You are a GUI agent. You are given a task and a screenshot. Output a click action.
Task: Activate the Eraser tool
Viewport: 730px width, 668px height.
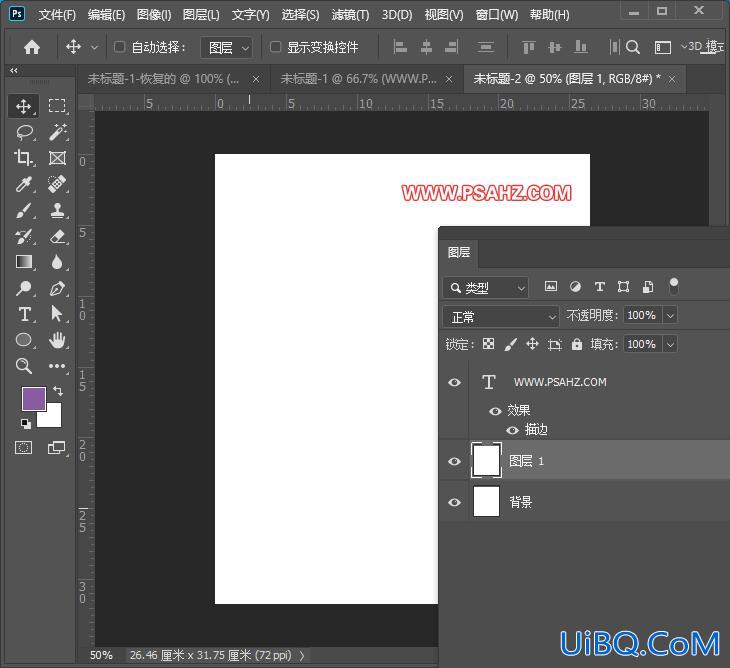click(x=57, y=236)
